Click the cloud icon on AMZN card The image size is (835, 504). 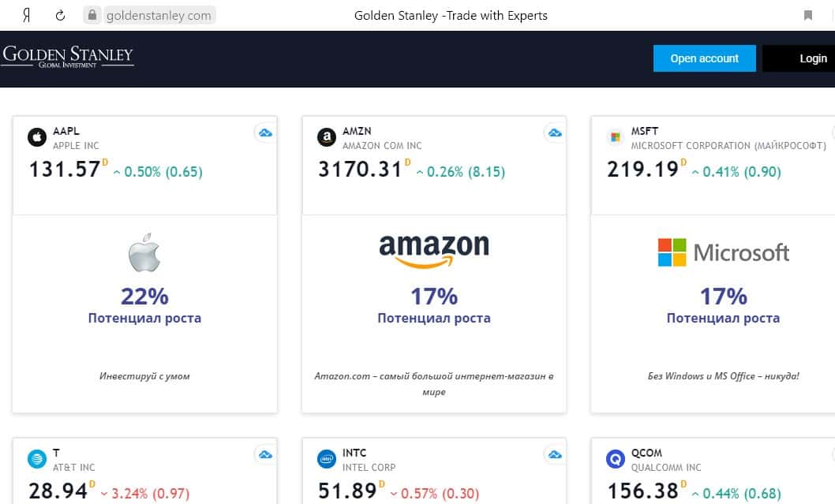(x=555, y=133)
